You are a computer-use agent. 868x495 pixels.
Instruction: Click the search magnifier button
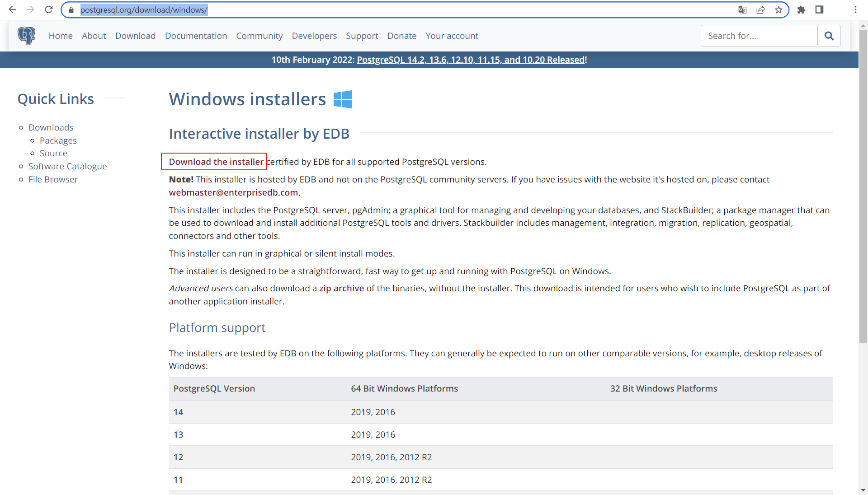click(x=829, y=36)
